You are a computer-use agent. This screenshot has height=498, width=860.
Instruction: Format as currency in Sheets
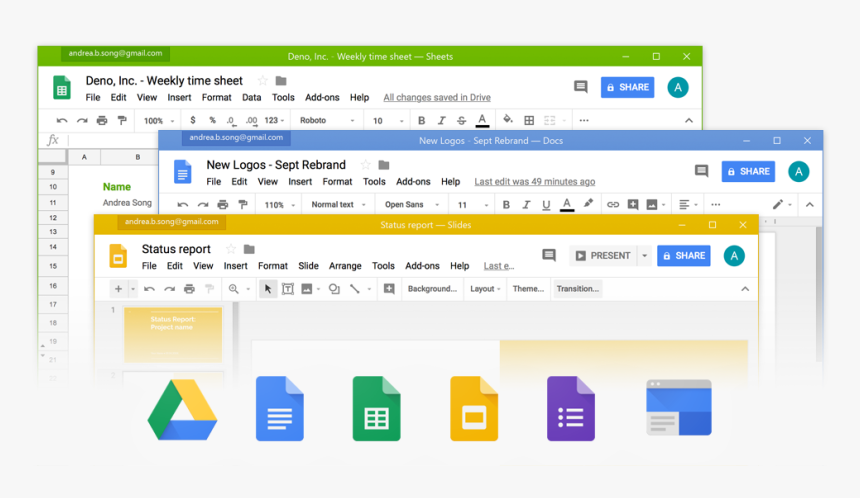[193, 121]
